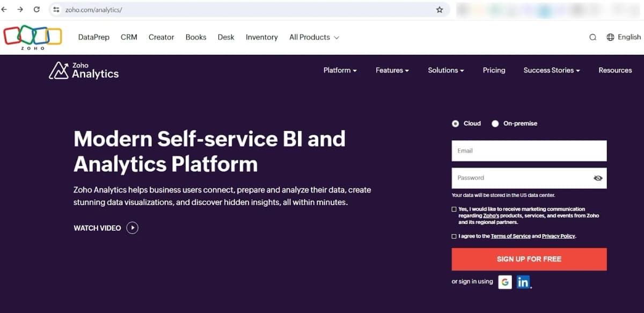
Task: Click the English language label
Action: tap(629, 37)
